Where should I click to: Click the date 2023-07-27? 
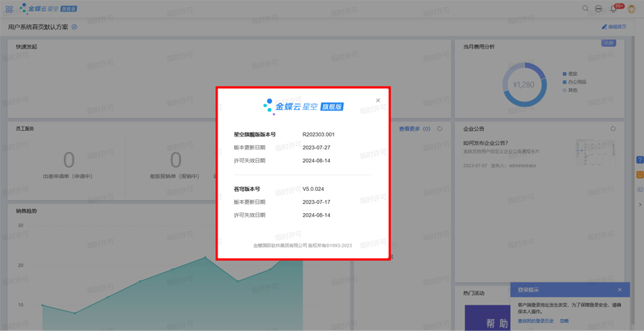click(316, 148)
